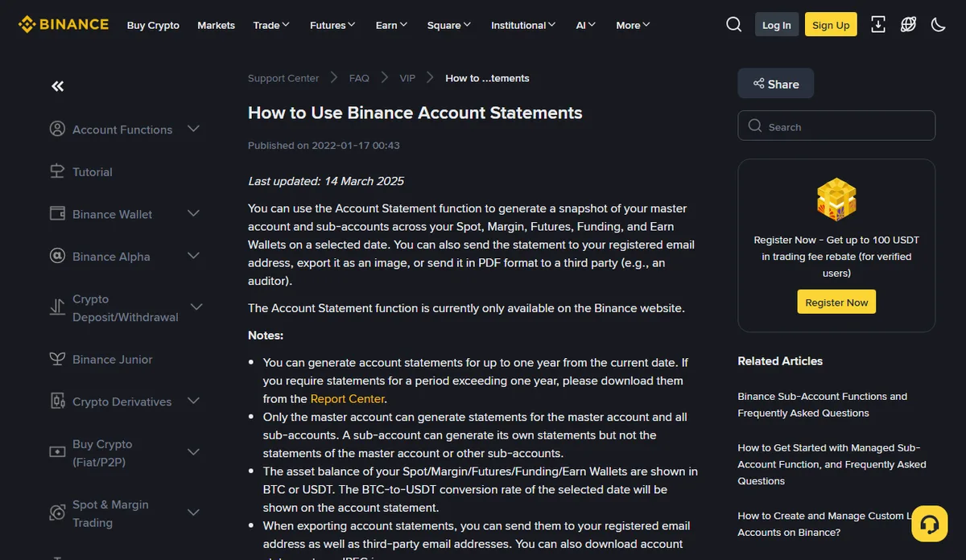966x560 pixels.
Task: Open the search magnifier in header
Action: (733, 25)
